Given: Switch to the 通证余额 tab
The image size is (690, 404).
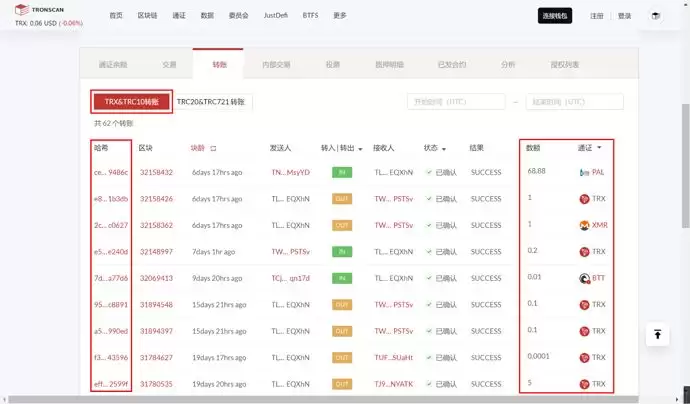Looking at the screenshot, I should click(113, 65).
